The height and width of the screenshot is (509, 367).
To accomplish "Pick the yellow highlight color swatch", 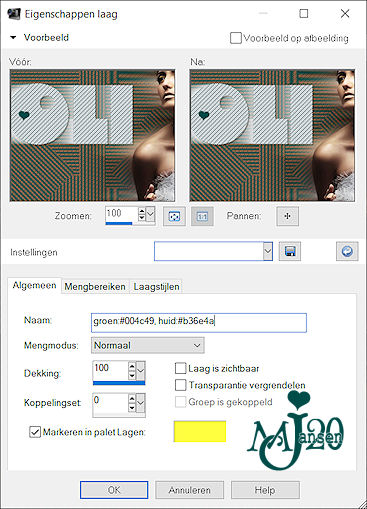I will coord(200,431).
